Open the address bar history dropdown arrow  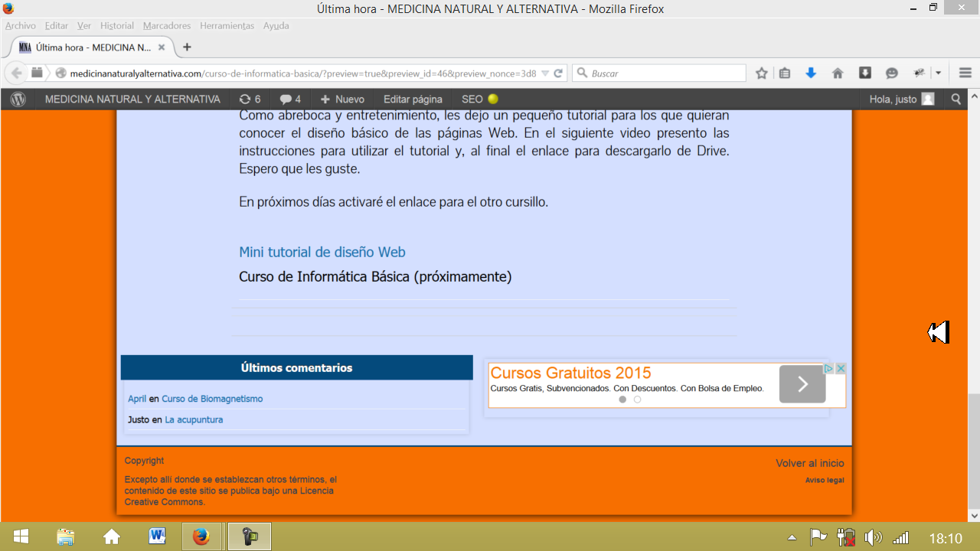pos(545,73)
